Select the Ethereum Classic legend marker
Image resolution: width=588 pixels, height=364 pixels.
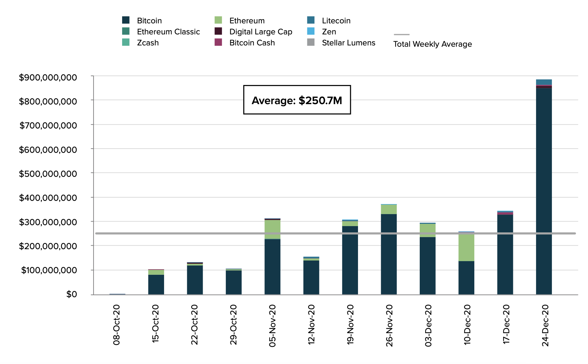coord(126,31)
